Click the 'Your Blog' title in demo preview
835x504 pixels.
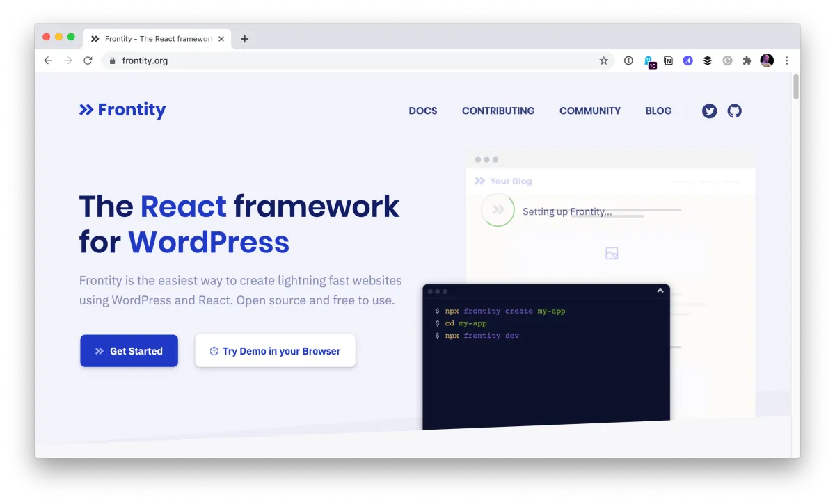[x=511, y=181]
